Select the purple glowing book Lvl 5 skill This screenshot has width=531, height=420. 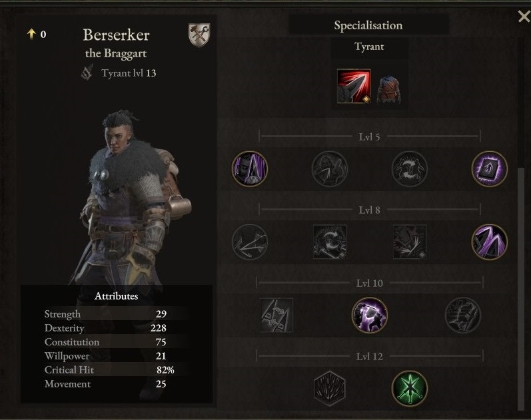pos(489,168)
